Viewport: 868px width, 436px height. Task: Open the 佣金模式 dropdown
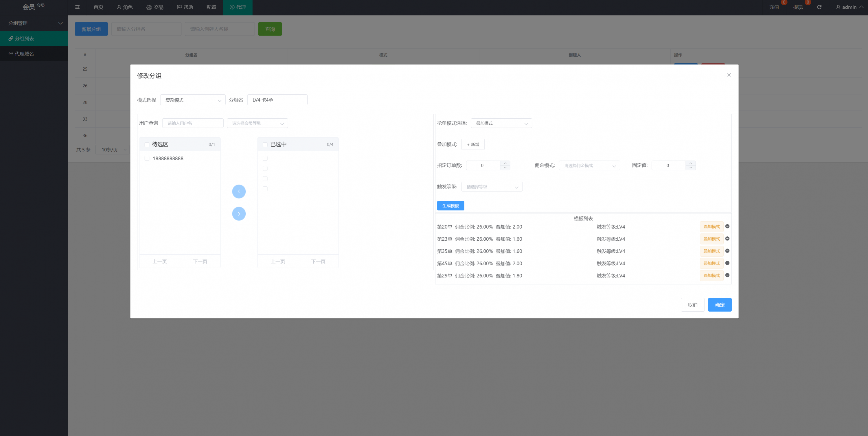point(589,165)
